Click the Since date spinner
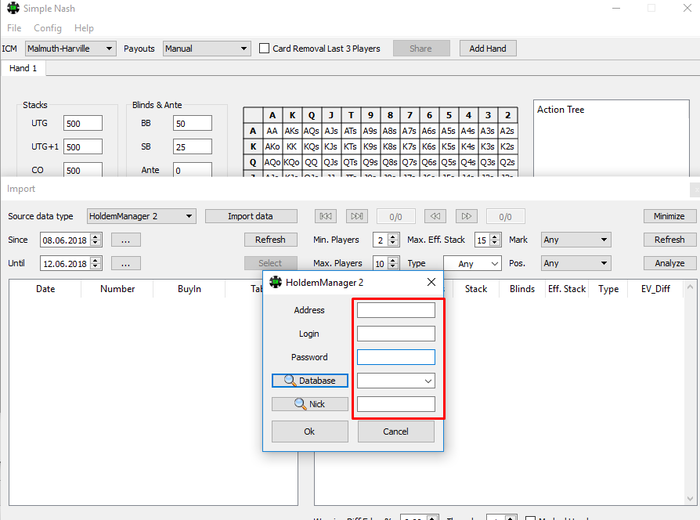Viewport: 700px width, 520px height. pyautogui.click(x=95, y=240)
